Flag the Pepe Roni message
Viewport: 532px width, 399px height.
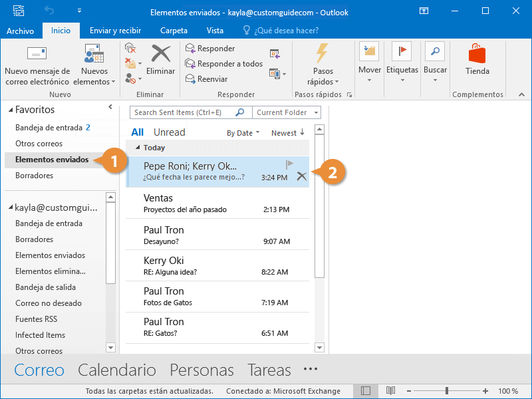pyautogui.click(x=289, y=164)
